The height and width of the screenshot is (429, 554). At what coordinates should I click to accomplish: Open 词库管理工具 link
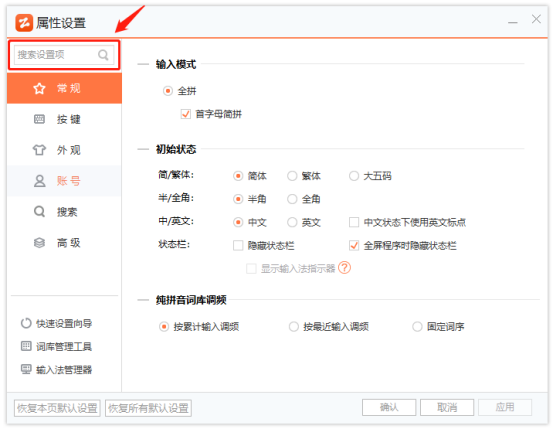pyautogui.click(x=64, y=347)
